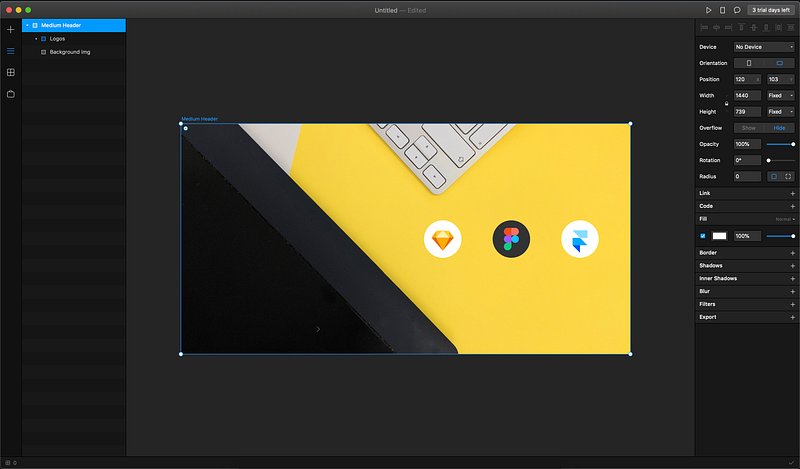This screenshot has height=469, width=800.
Task: Click the align vertical centers icon
Action: click(754, 28)
